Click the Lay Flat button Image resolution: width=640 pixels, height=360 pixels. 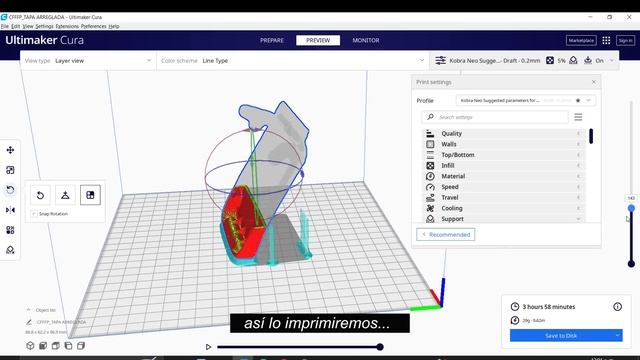point(65,195)
